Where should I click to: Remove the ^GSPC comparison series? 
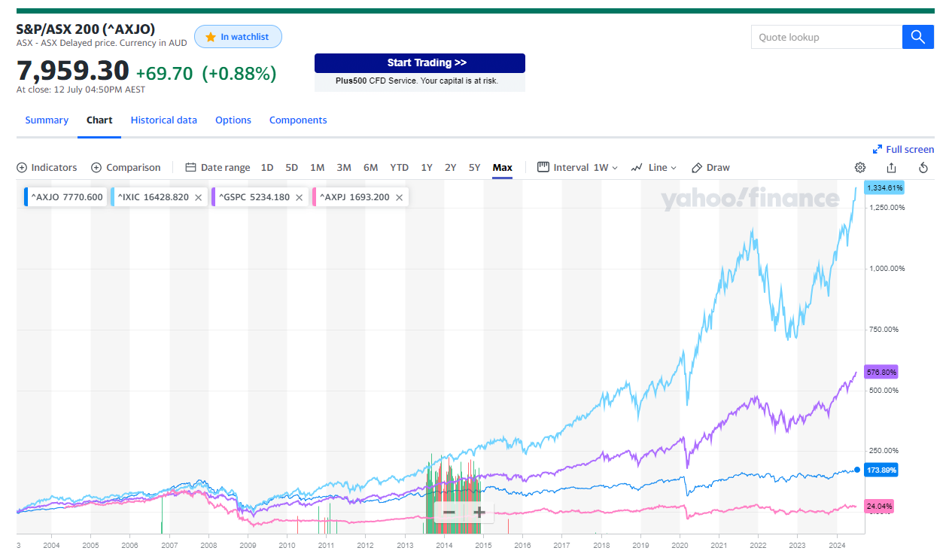(299, 197)
